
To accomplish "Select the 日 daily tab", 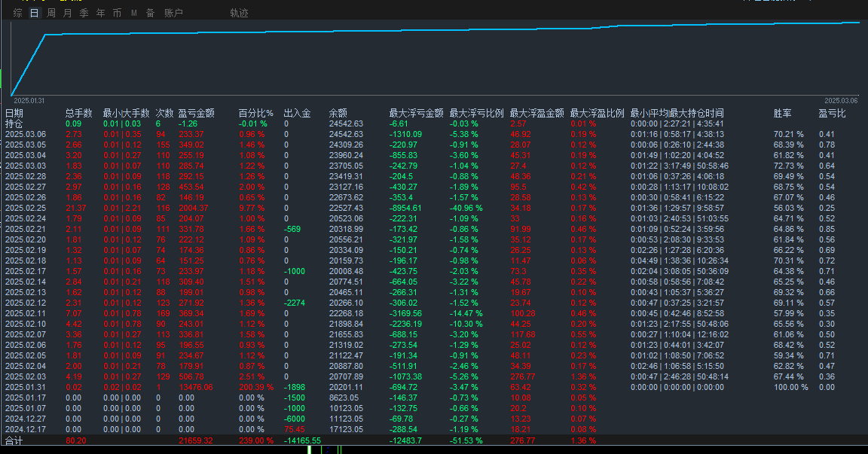I will tap(35, 13).
